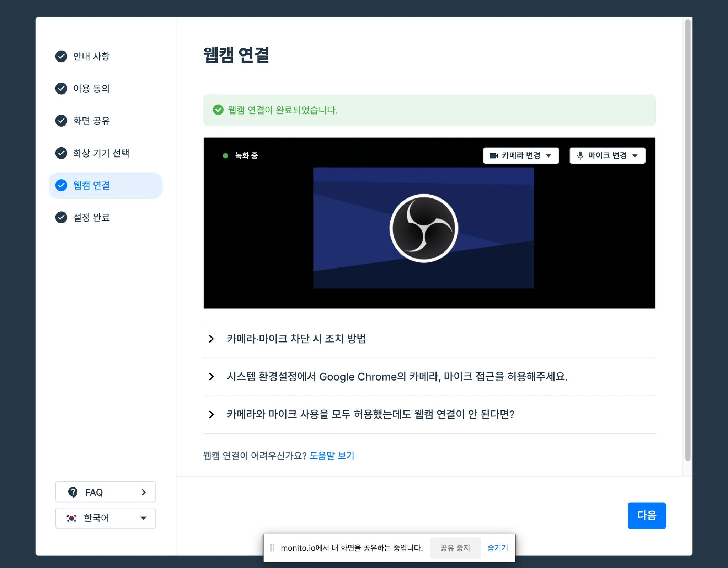Click the green success check icon
This screenshot has height=568, width=728.
(218, 110)
